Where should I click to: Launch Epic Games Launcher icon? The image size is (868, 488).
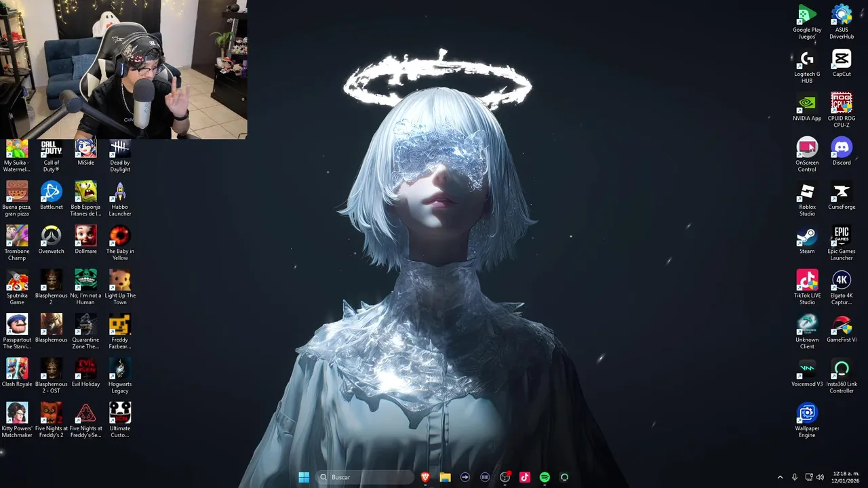(842, 244)
